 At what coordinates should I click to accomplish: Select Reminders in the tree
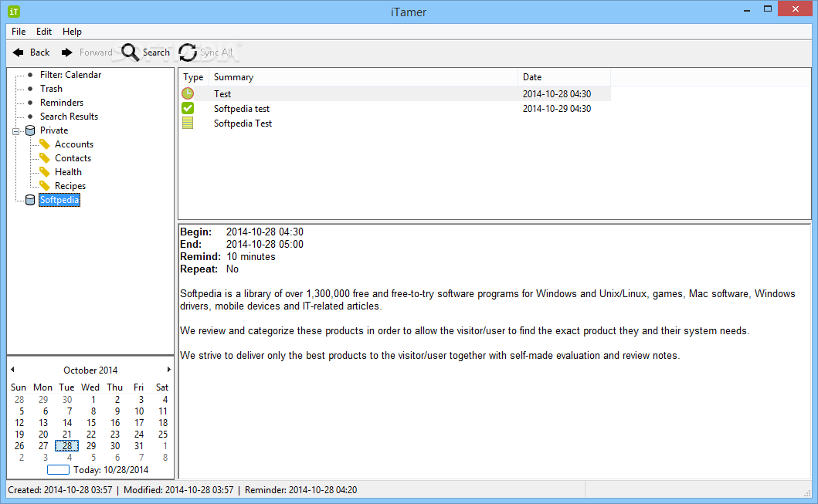[62, 102]
